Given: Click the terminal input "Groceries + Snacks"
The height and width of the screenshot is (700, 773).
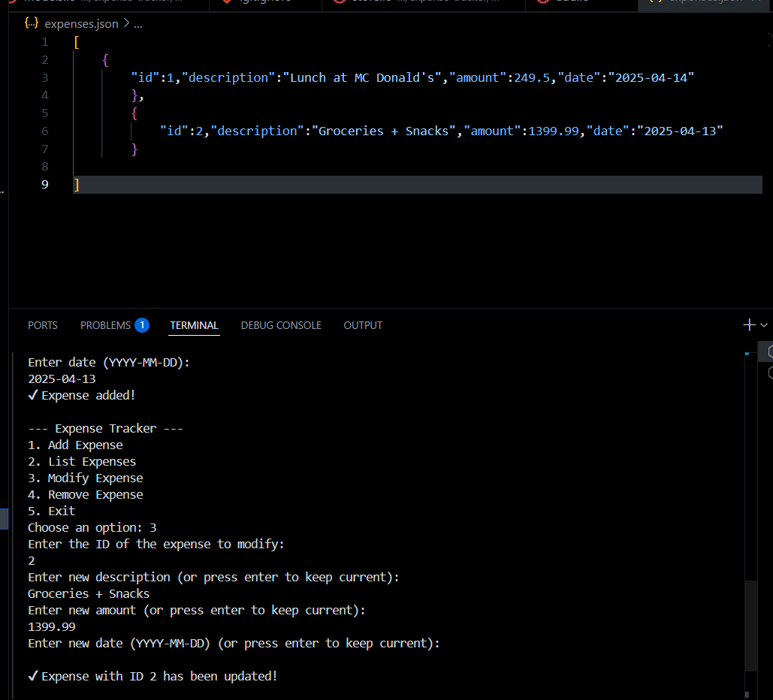Looking at the screenshot, I should [x=89, y=593].
